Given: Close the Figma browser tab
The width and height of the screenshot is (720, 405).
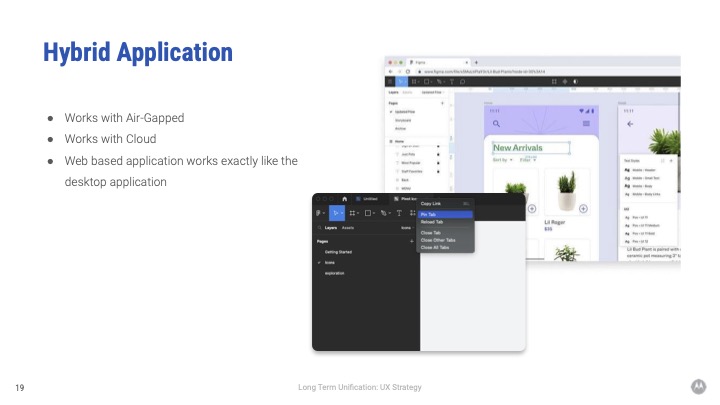Looking at the screenshot, I should [467, 62].
